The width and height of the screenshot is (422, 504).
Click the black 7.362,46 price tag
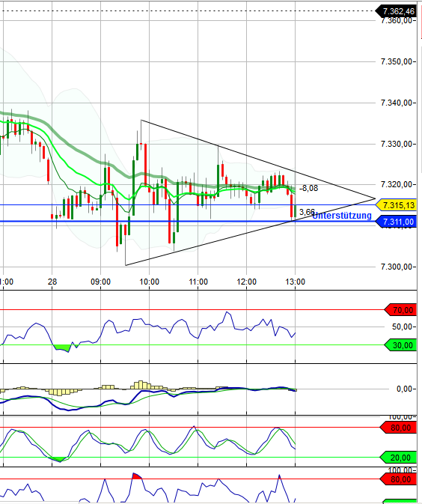396,11
